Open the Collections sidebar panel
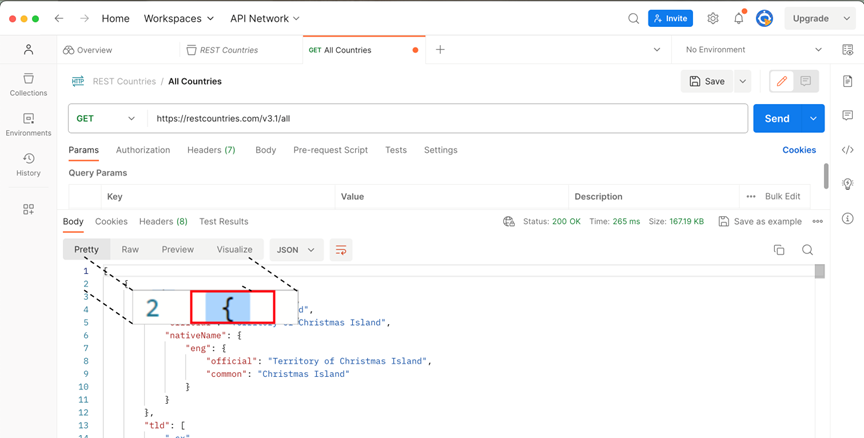The width and height of the screenshot is (864, 438). (28, 84)
